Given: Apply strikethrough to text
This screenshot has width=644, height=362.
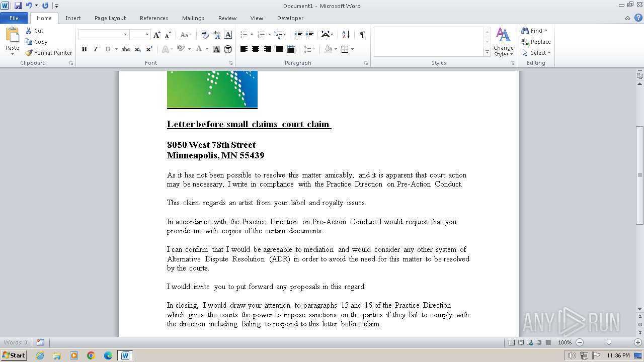Looking at the screenshot, I should pos(126,49).
